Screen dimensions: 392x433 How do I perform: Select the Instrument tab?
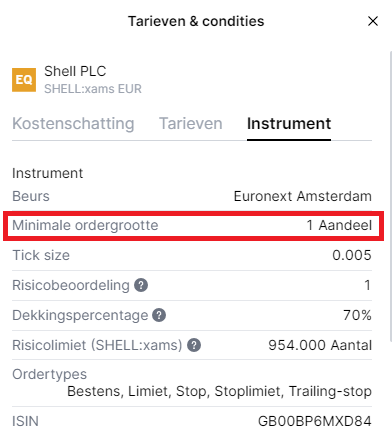click(289, 124)
